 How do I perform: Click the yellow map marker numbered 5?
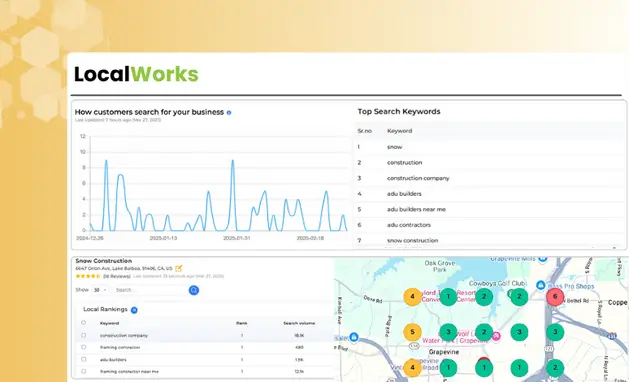point(412,332)
